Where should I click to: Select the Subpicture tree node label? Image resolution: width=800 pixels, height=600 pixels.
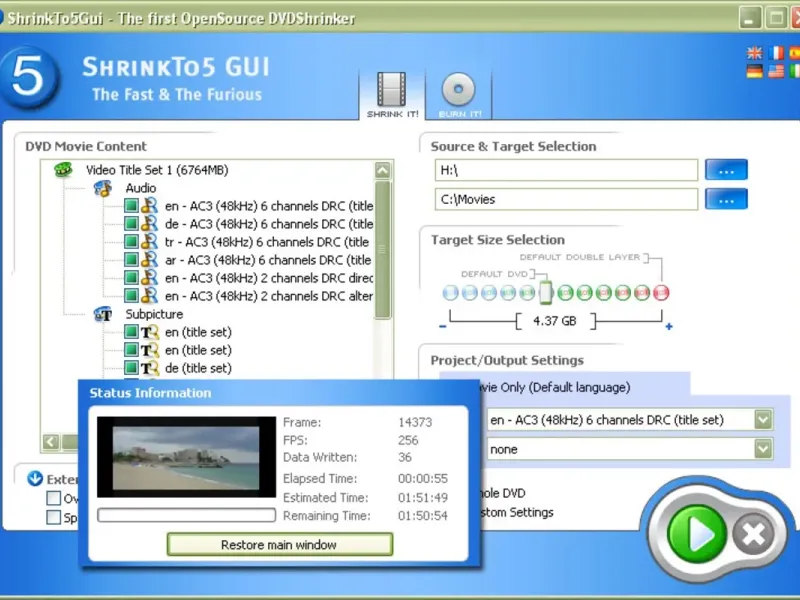(x=154, y=314)
